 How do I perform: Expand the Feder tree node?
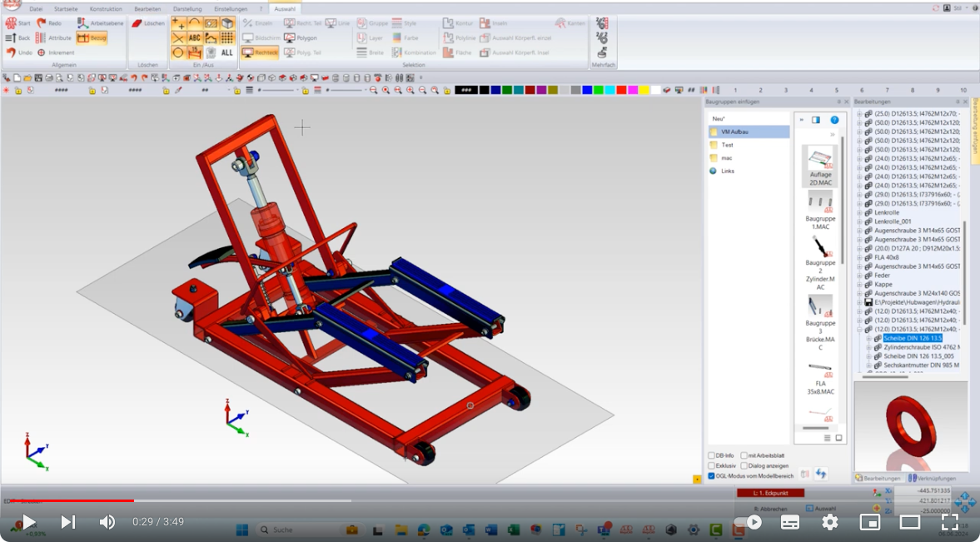[x=859, y=275]
